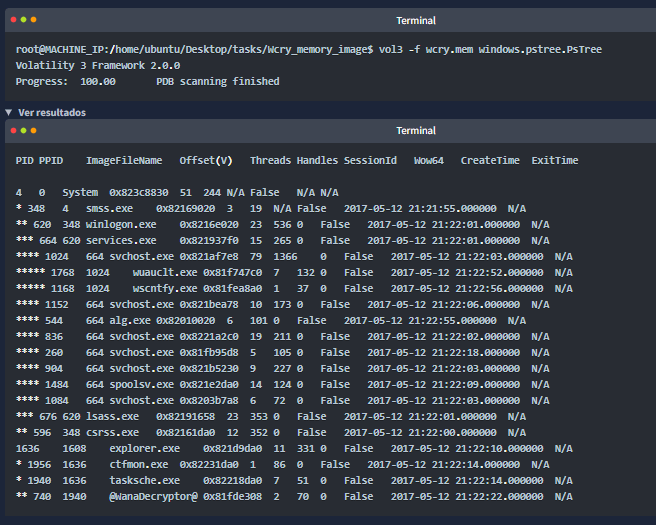Click the alg.exe process name
The image size is (656, 525).
tap(130, 320)
